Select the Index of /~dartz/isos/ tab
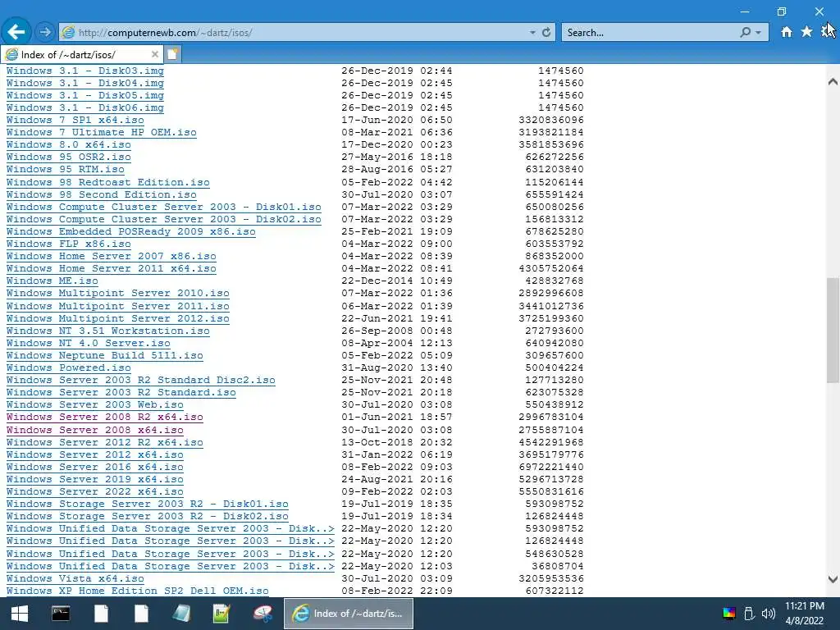Viewport: 840px width, 630px height. (83, 54)
